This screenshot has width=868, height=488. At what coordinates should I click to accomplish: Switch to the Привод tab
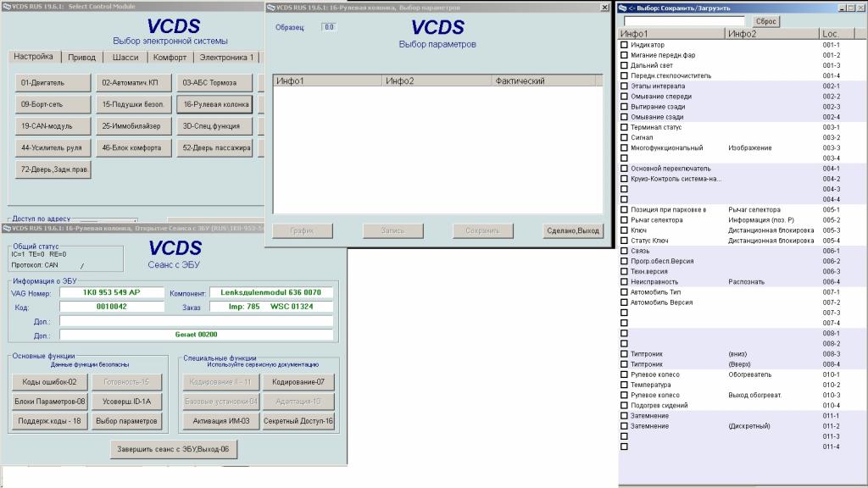point(82,57)
